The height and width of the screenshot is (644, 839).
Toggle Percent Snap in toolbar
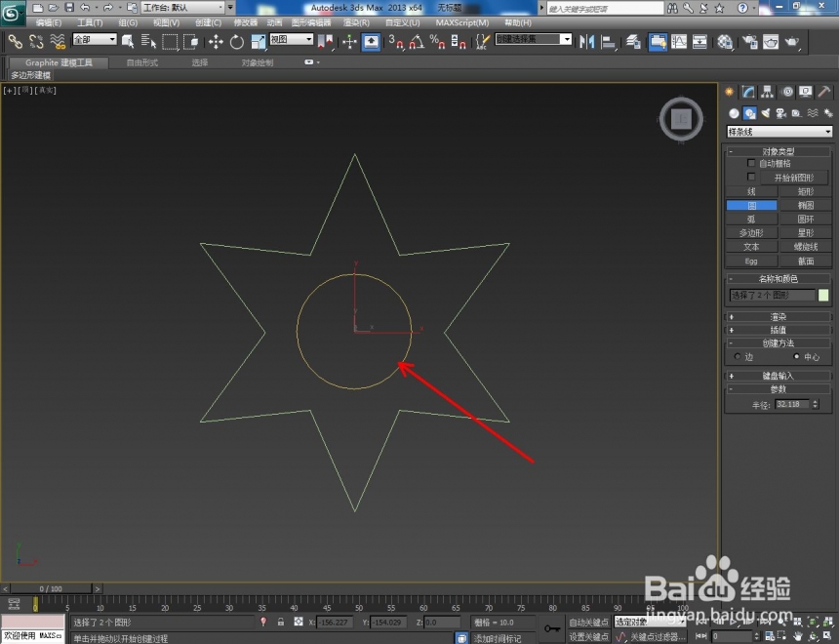(x=437, y=41)
